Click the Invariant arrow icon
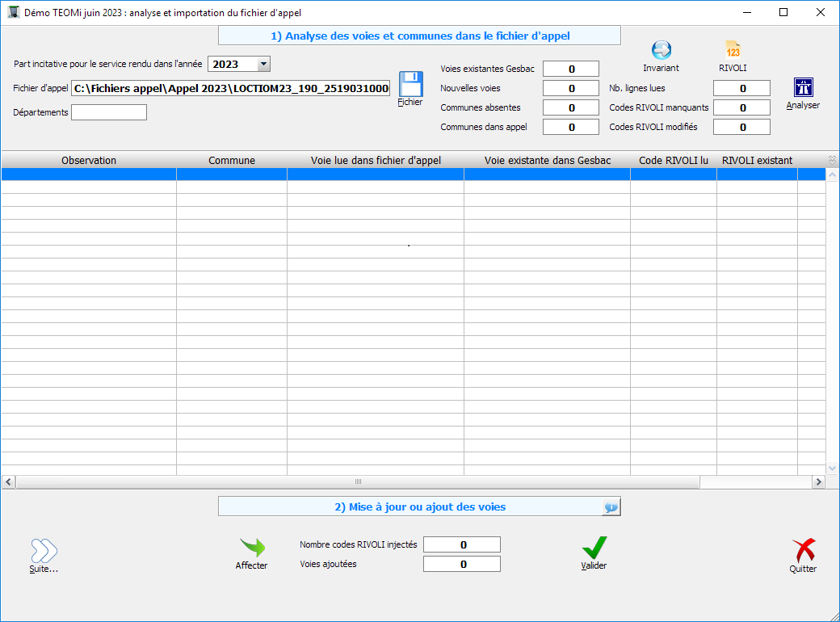Viewport: 840px width, 622px height. 661,51
